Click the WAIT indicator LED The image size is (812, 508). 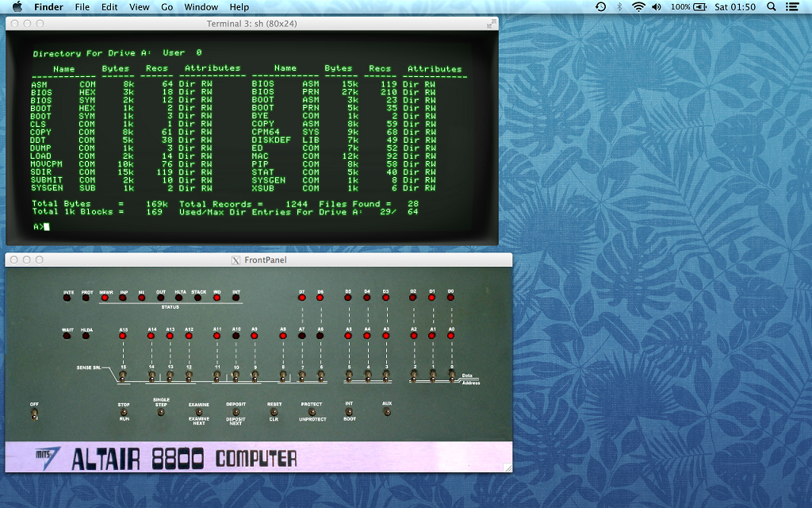pyautogui.click(x=67, y=336)
